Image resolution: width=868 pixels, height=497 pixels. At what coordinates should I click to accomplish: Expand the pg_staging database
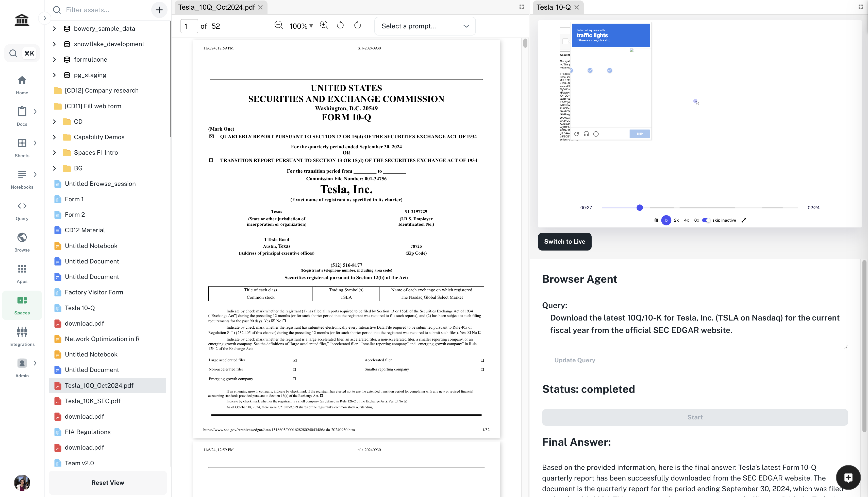pyautogui.click(x=54, y=75)
